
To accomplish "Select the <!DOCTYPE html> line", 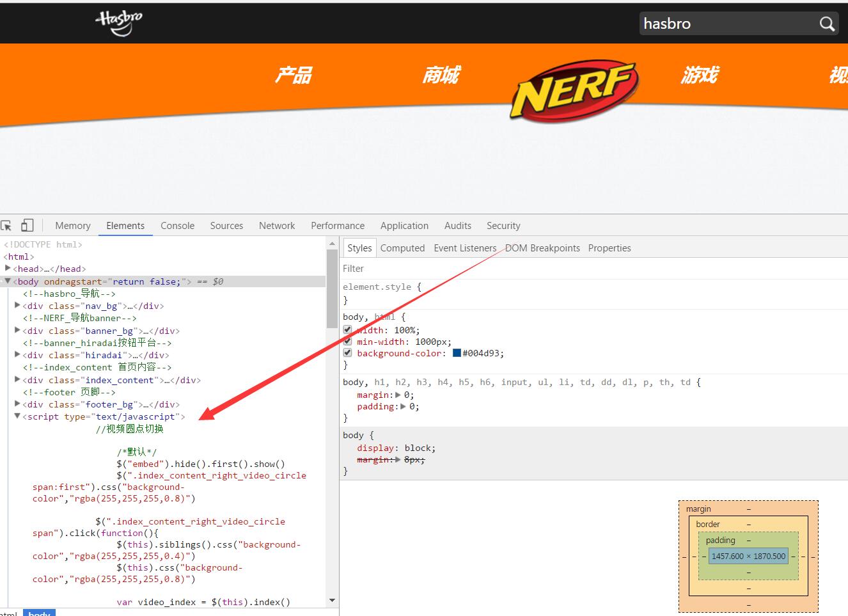I will coord(43,244).
